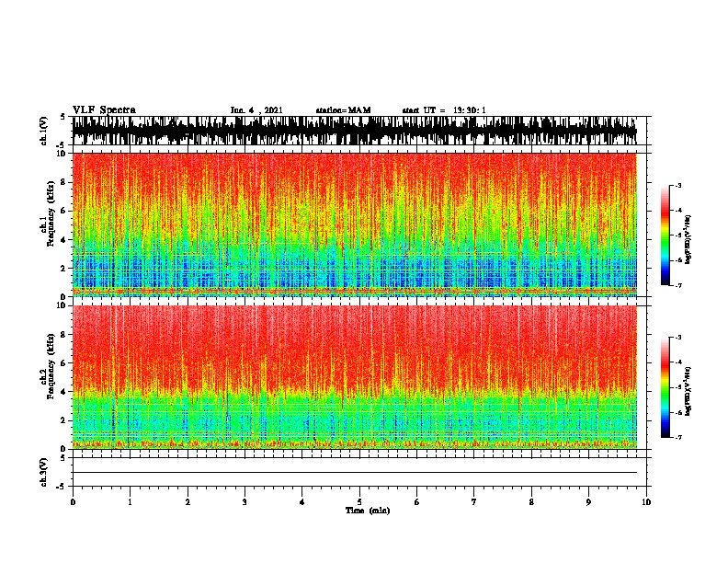This screenshot has height=563, width=728.
Task: Click the "ch.1(V)" axis label
Action: [x=44, y=131]
